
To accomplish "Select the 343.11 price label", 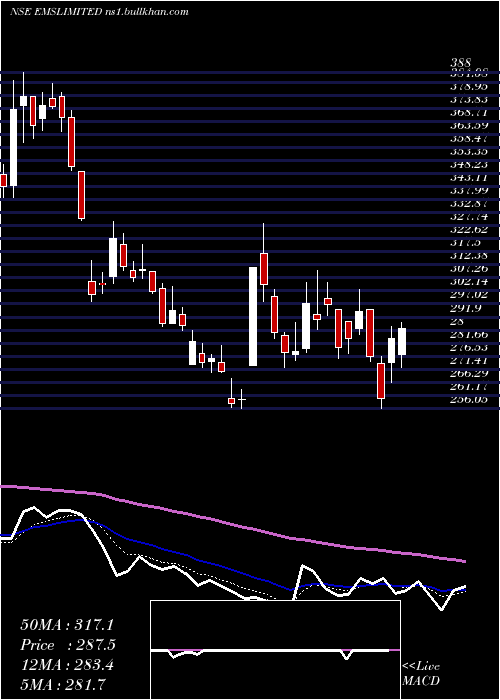I will (468, 177).
